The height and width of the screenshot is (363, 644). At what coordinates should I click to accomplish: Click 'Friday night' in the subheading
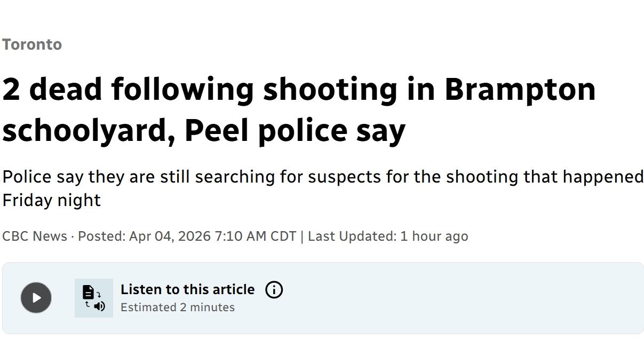[x=51, y=200]
